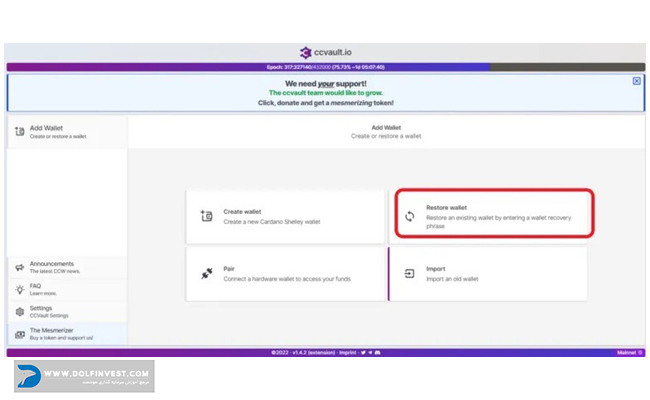This screenshot has height=400, width=650.
Task: Click the Pair hardware plug icon
Action: coord(207,273)
